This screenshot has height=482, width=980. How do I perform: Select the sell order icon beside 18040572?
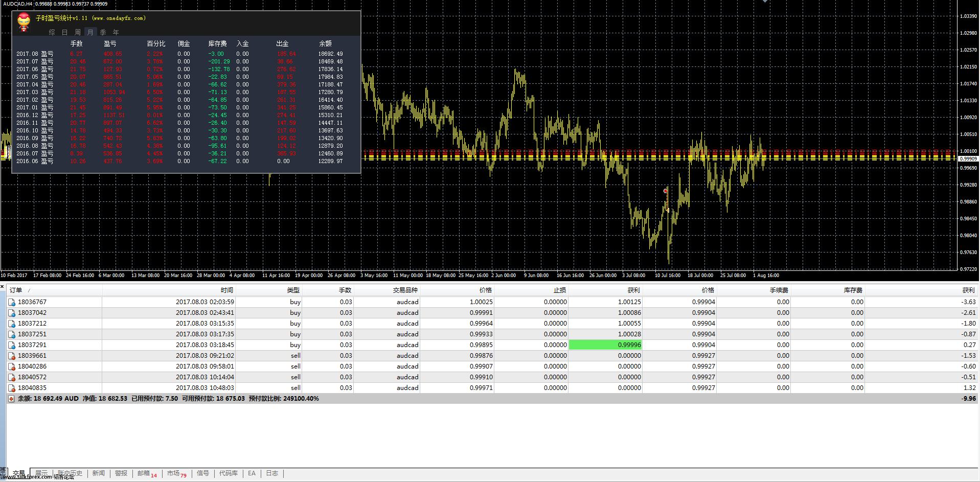[x=12, y=377]
